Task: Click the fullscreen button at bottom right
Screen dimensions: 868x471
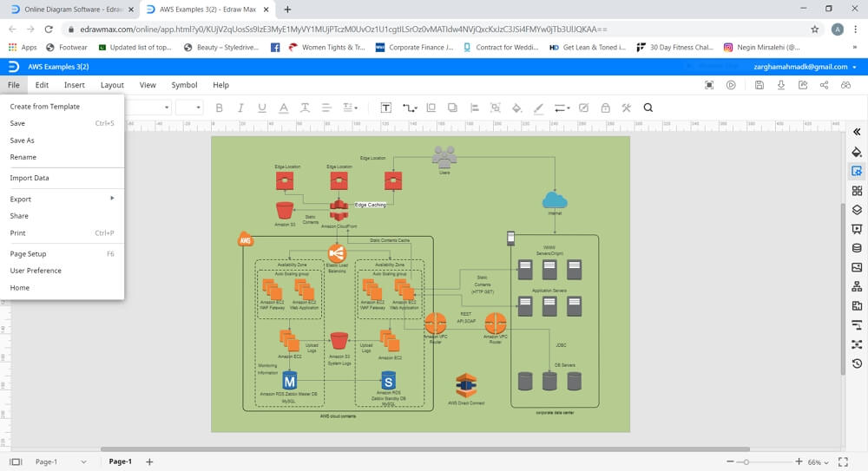Action: click(x=843, y=462)
